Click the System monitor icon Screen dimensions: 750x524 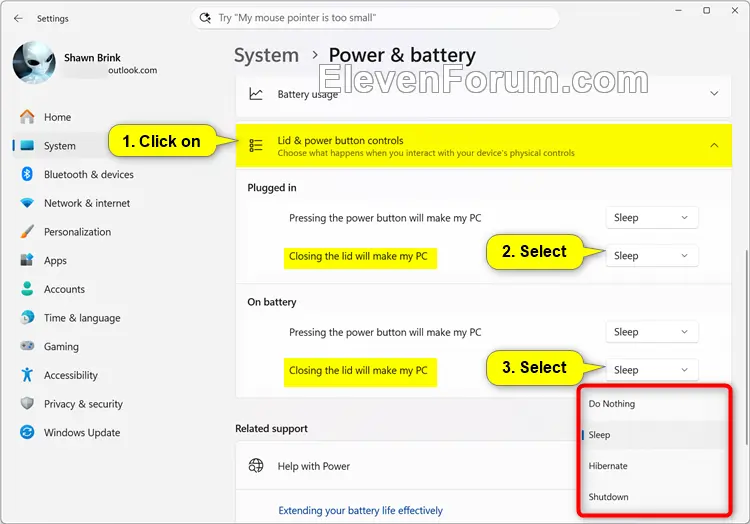coord(27,145)
